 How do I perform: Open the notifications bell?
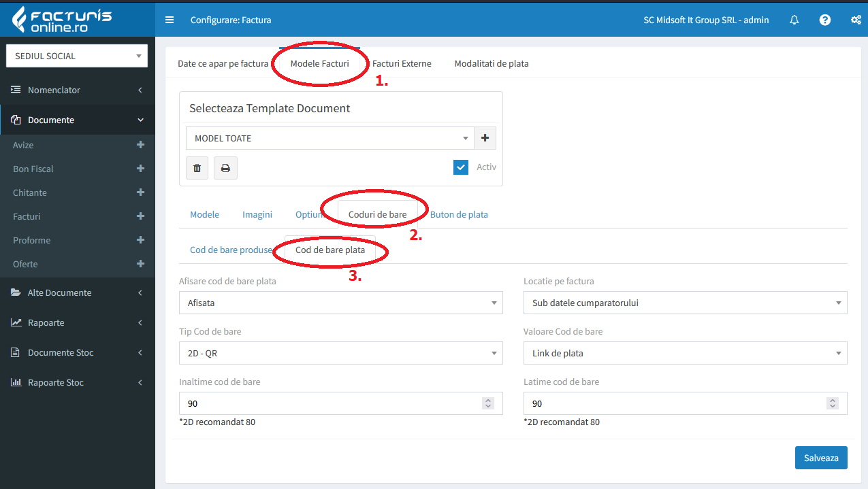click(794, 20)
